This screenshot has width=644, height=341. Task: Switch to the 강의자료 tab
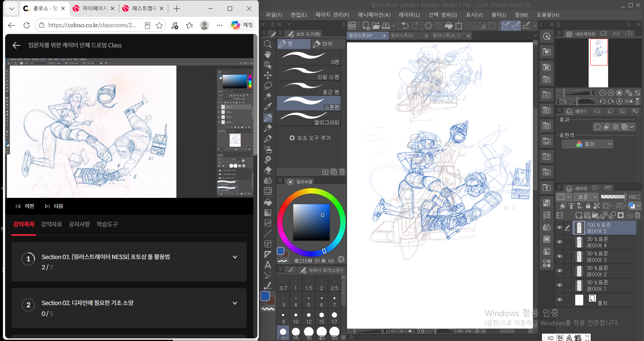(51, 224)
